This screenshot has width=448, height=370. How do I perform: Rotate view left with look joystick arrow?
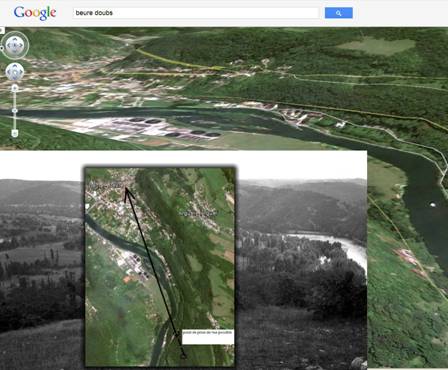point(9,45)
